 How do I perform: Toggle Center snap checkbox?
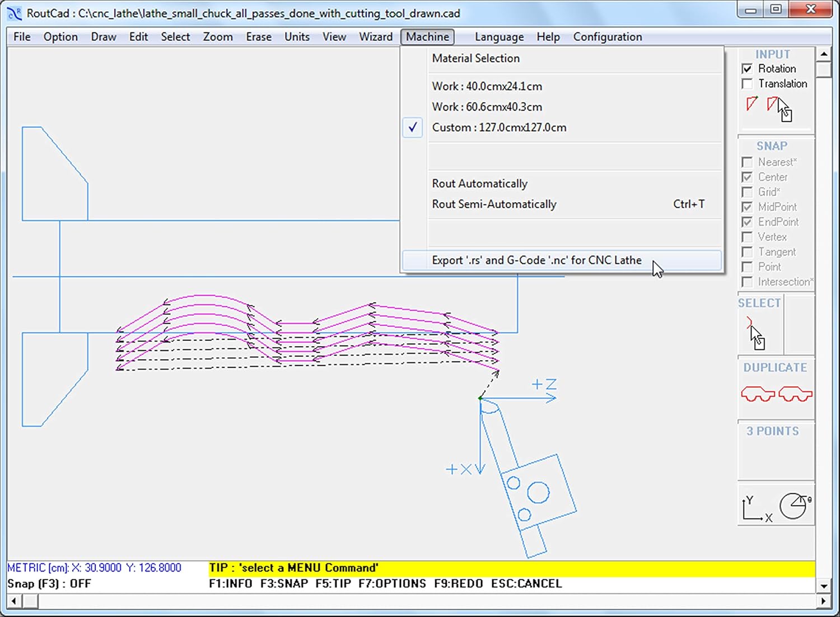(747, 177)
